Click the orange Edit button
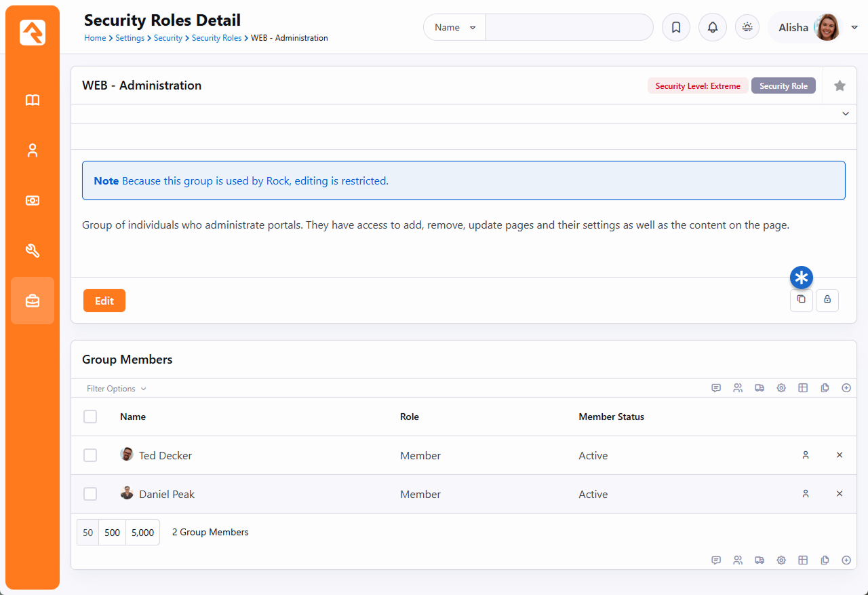Viewport: 868px width, 595px height. tap(104, 301)
